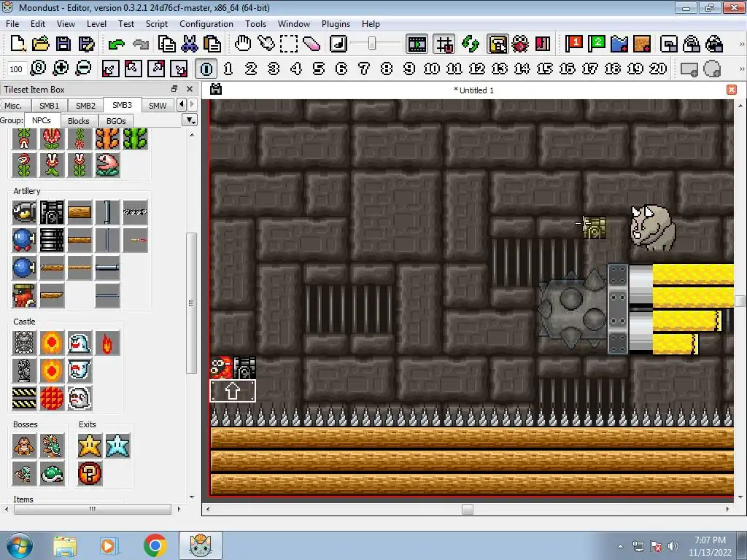The height and width of the screenshot is (560, 747).
Task: Toggle the highlighted properties box icon
Action: click(x=498, y=44)
